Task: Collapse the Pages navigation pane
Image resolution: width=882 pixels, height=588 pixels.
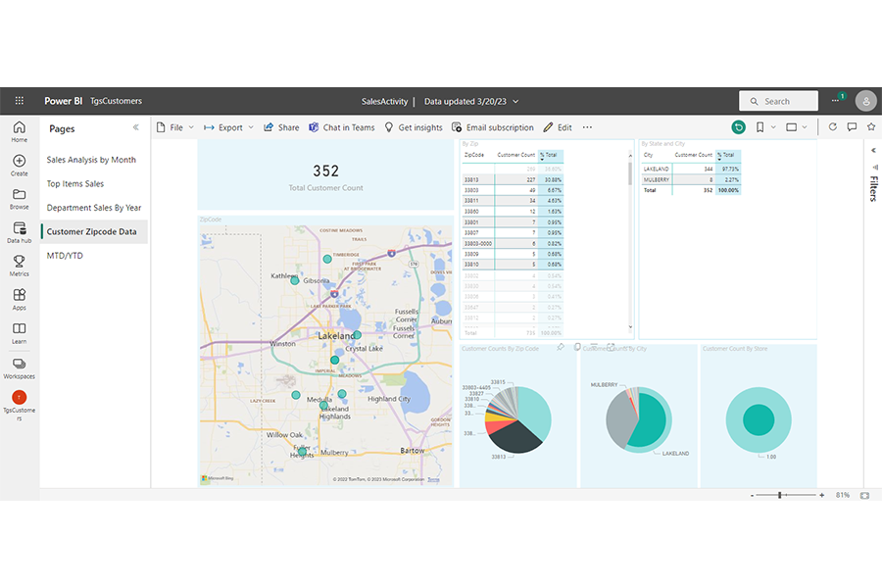Action: coord(136,128)
